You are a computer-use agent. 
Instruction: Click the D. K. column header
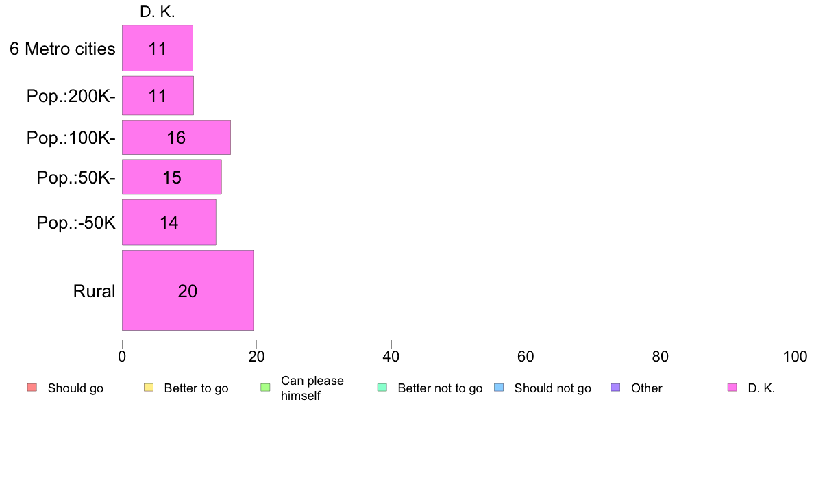click(x=158, y=12)
